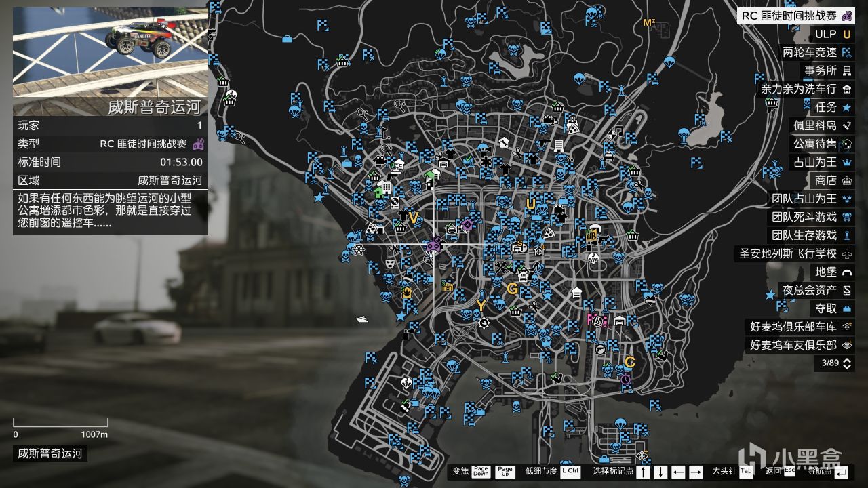Select 夺取 in the legend list
This screenshot has height=488, width=868.
(x=833, y=308)
